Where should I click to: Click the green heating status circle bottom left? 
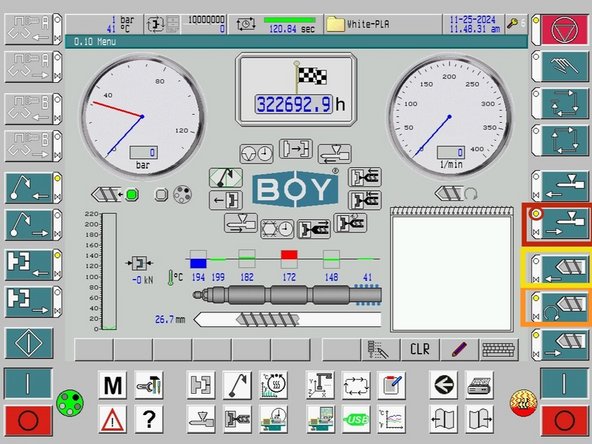(x=70, y=403)
